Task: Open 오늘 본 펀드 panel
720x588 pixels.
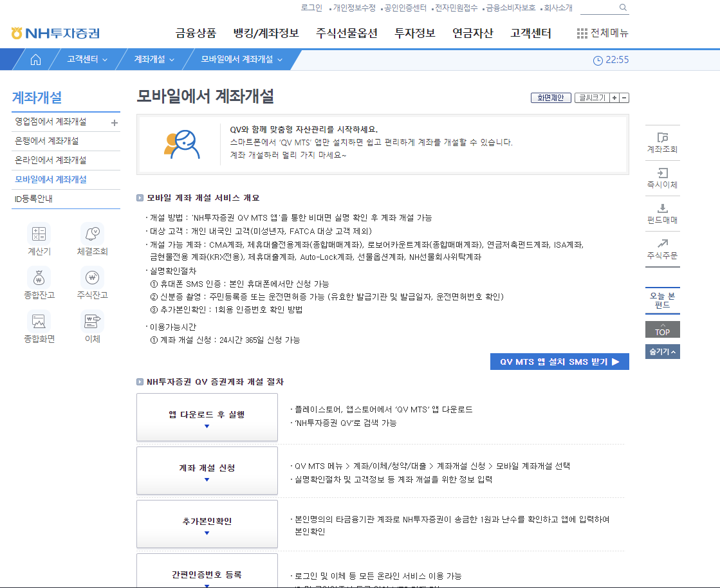Action: (x=662, y=300)
